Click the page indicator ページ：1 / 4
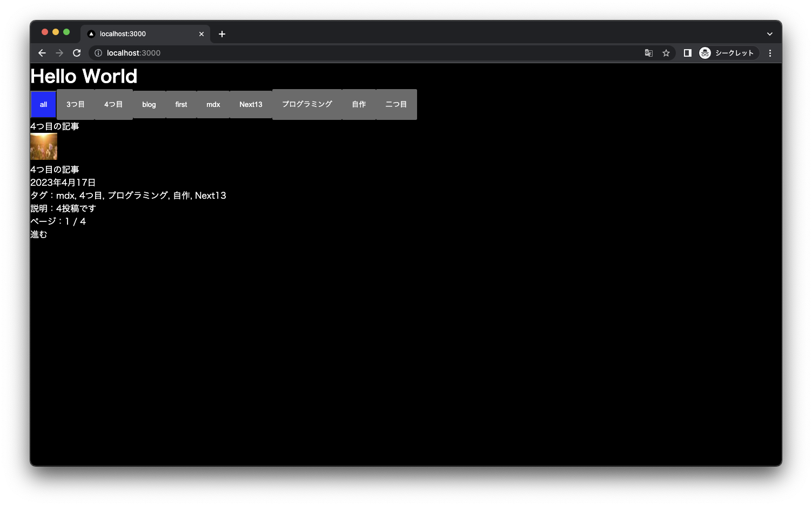The height and width of the screenshot is (506, 812). coord(58,221)
